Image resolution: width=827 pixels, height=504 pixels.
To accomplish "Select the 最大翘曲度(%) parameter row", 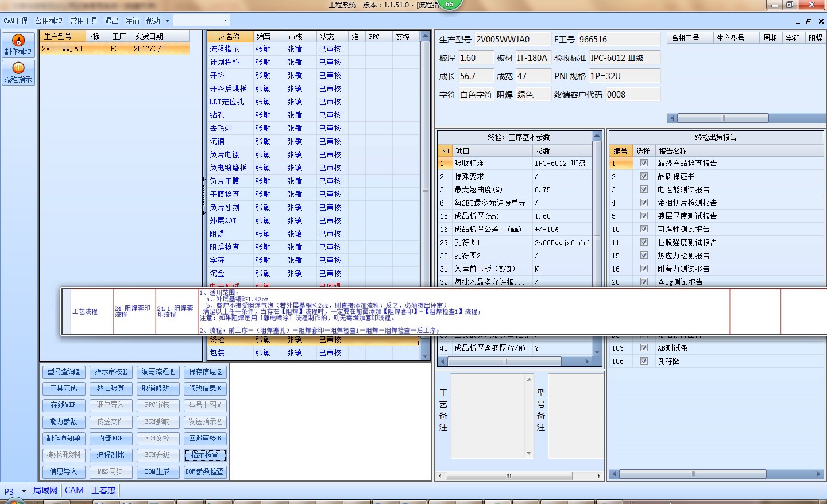I will 515,189.
